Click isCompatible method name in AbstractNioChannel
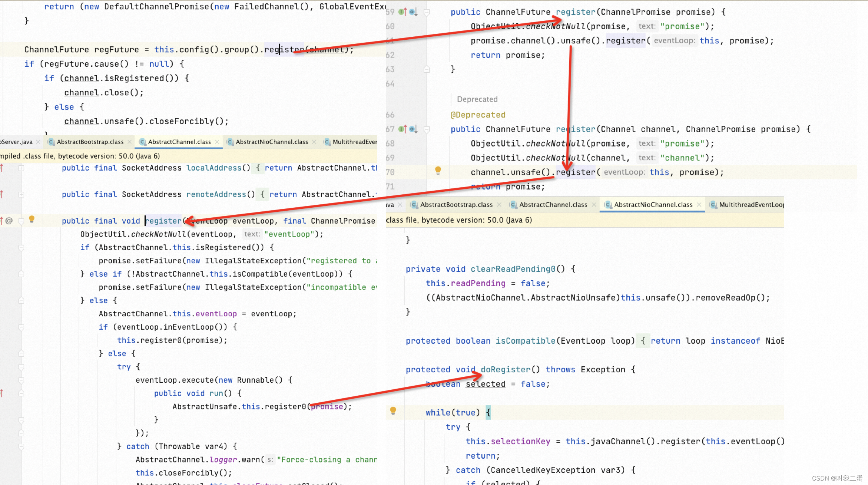Screen dimensions: 868x485 [526, 341]
